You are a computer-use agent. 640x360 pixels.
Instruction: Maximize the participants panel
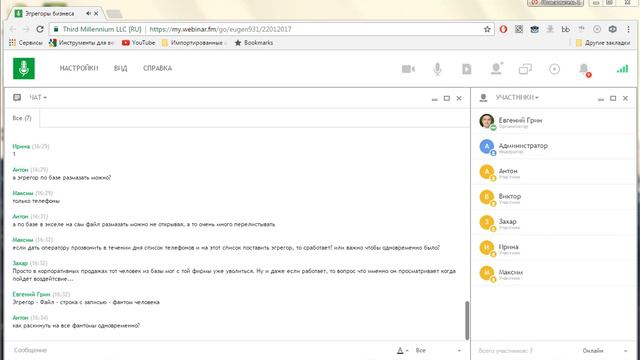tap(613, 98)
